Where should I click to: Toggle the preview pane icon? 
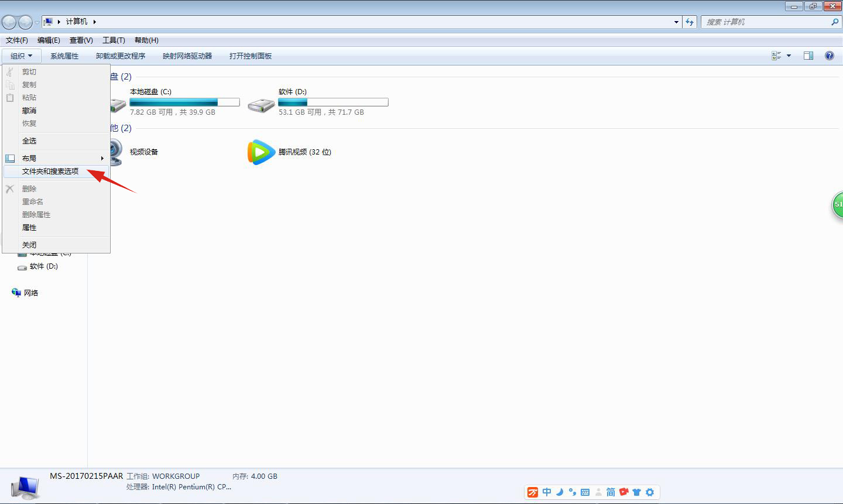[808, 56]
